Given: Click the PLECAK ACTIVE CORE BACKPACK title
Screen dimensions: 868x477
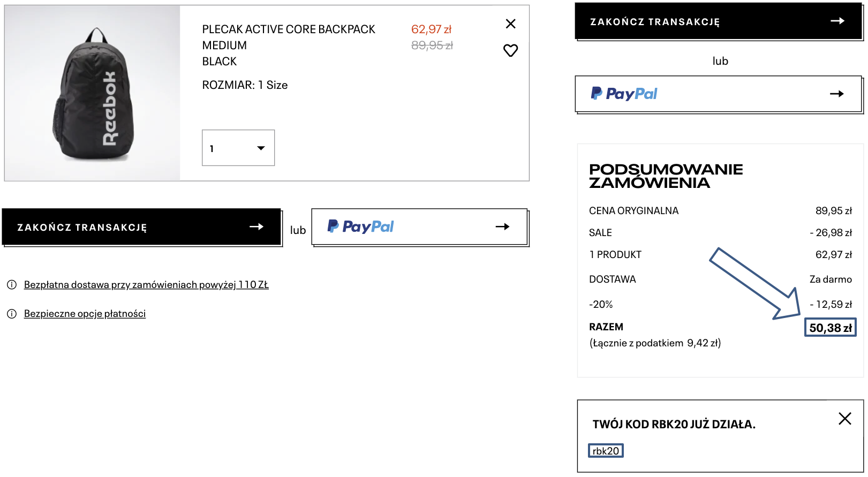Looking at the screenshot, I should (288, 29).
